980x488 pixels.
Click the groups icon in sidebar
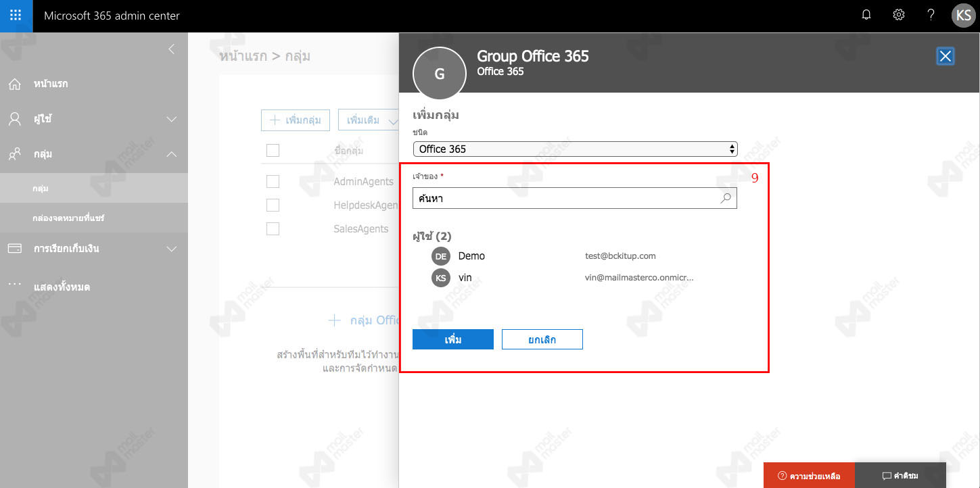coord(15,155)
